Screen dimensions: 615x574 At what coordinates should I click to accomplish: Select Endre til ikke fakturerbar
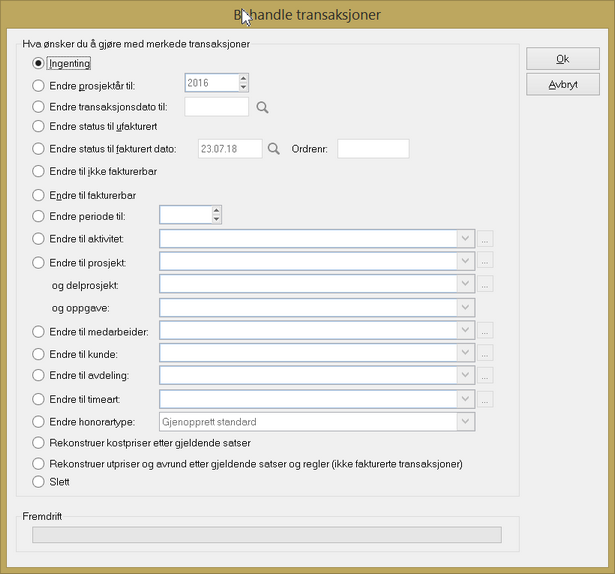click(x=38, y=171)
